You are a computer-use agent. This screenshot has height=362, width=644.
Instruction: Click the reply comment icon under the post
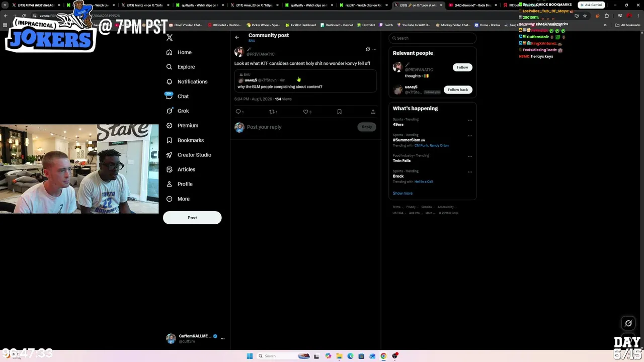point(238,112)
